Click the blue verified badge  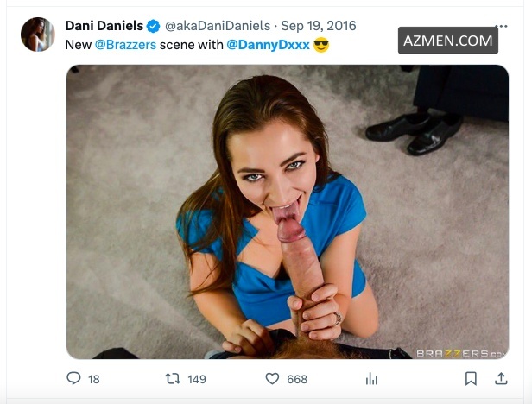click(x=153, y=26)
